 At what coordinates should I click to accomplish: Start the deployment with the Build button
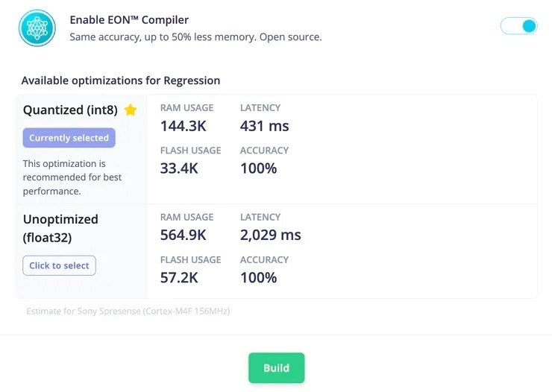pyautogui.click(x=276, y=367)
